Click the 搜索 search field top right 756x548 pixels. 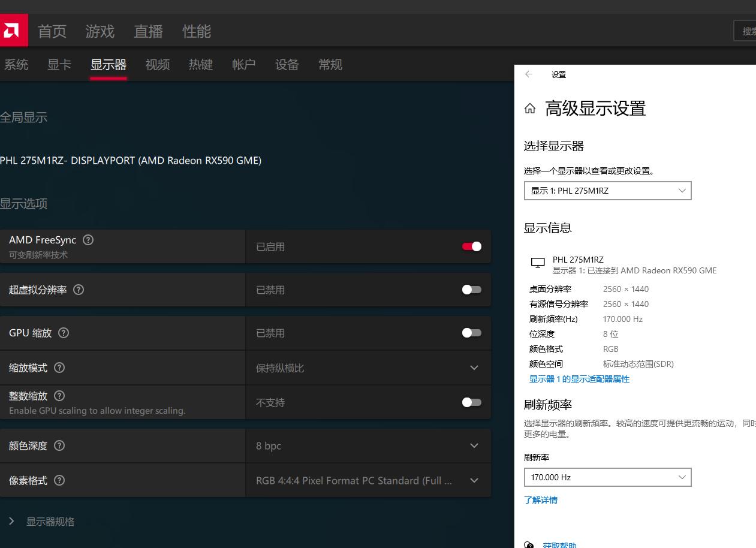[x=748, y=31]
